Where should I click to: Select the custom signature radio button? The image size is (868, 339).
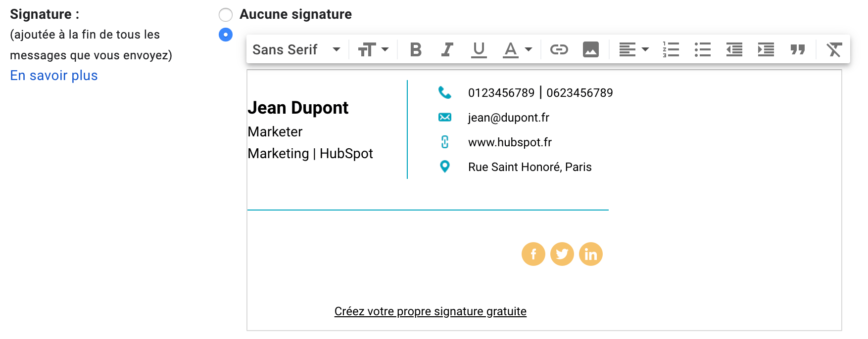226,35
